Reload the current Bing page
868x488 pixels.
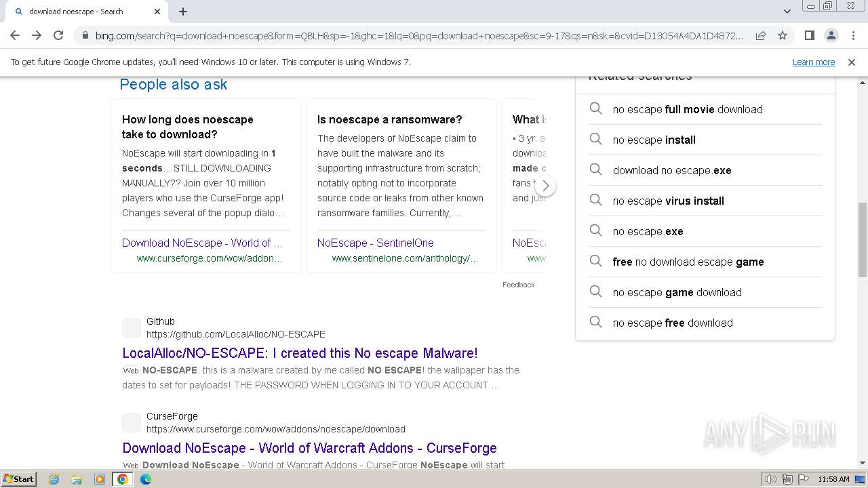pos(58,35)
